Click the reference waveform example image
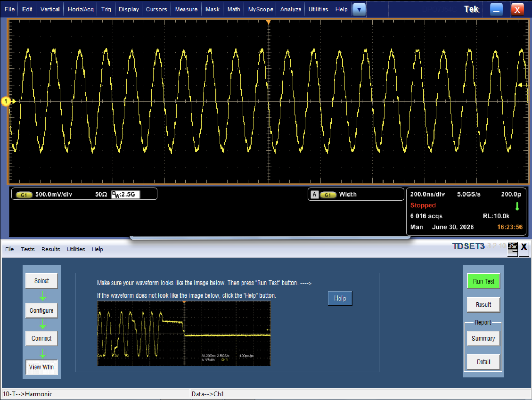The height and width of the screenshot is (400, 532). coord(184,334)
